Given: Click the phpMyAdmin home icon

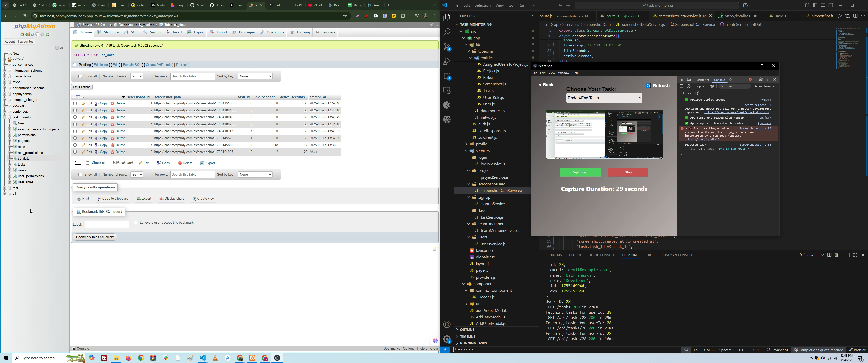Looking at the screenshot, I should pos(22,35).
